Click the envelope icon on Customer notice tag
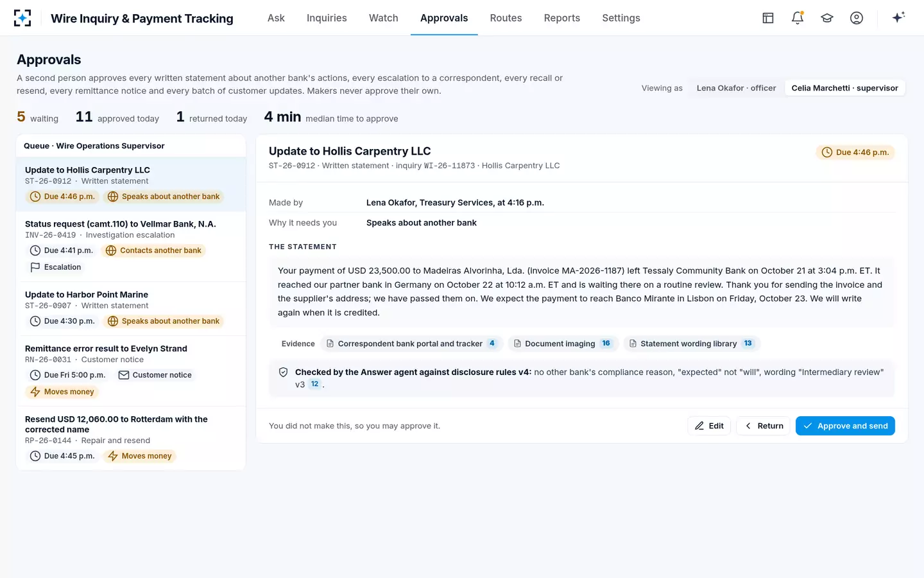This screenshot has width=924, height=578. [124, 375]
